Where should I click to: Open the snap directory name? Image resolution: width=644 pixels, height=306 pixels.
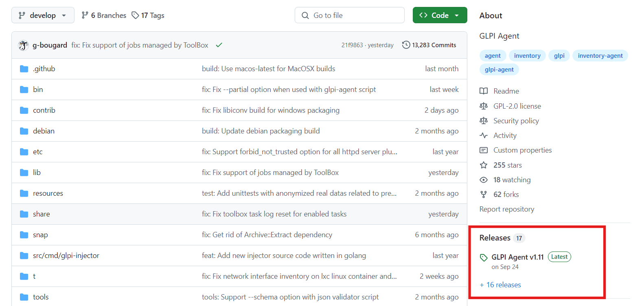[40, 235]
